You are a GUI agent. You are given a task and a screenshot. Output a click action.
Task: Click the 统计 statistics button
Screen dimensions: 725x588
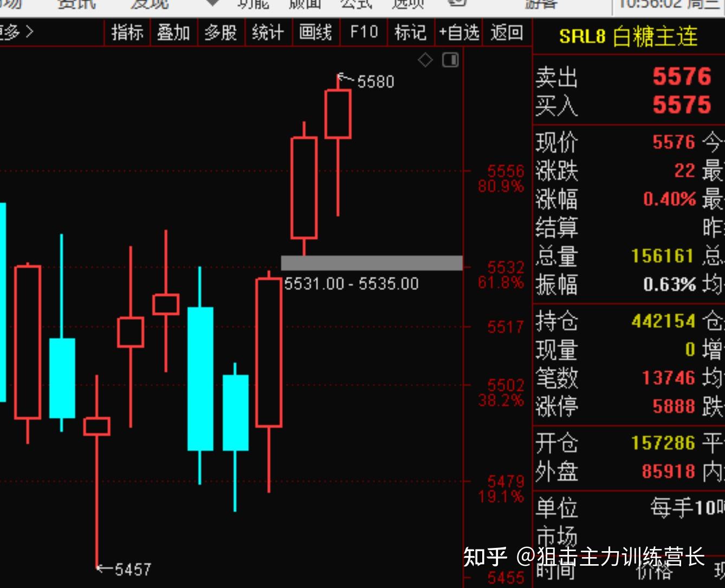click(x=268, y=33)
